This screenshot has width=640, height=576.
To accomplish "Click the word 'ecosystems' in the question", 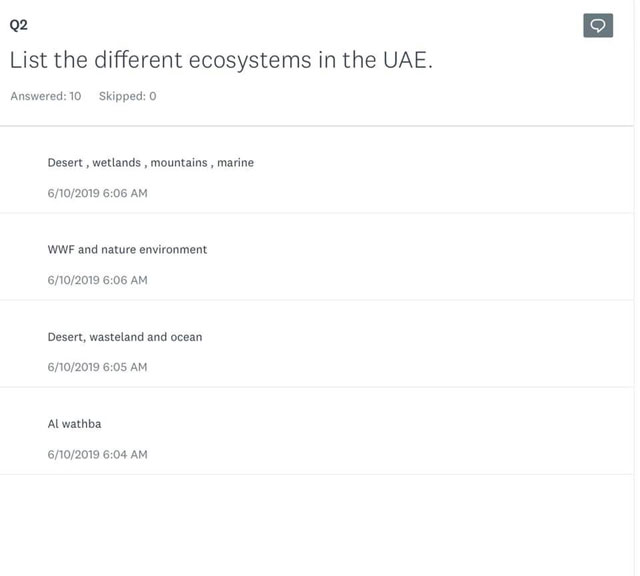I will click(250, 61).
